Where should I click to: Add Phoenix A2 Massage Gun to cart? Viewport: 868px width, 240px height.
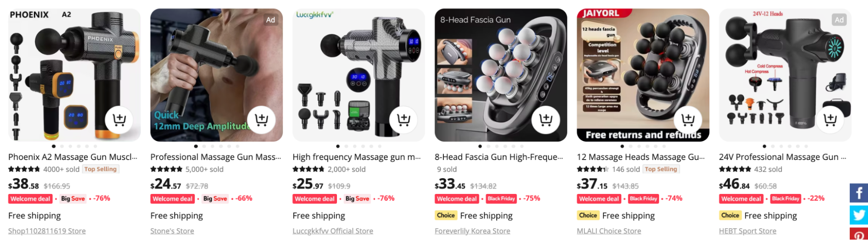(x=119, y=120)
